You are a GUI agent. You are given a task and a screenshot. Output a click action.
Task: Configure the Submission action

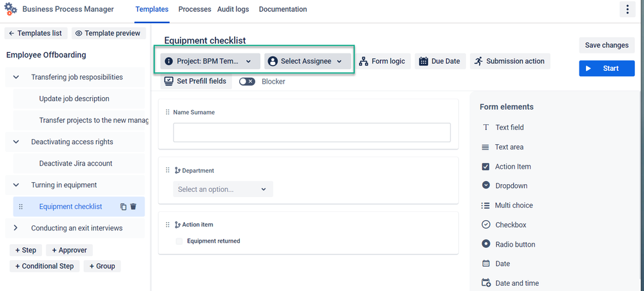click(510, 61)
